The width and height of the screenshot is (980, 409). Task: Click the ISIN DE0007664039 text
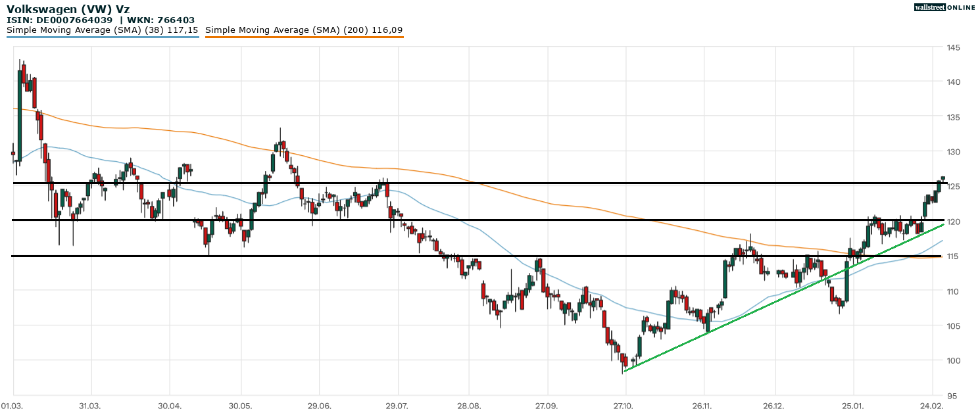60,20
